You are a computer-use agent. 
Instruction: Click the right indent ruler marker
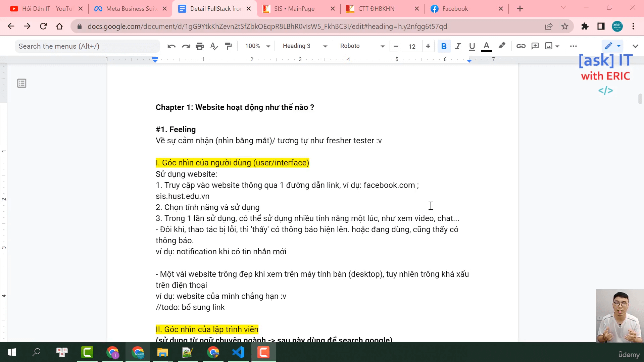click(x=469, y=60)
